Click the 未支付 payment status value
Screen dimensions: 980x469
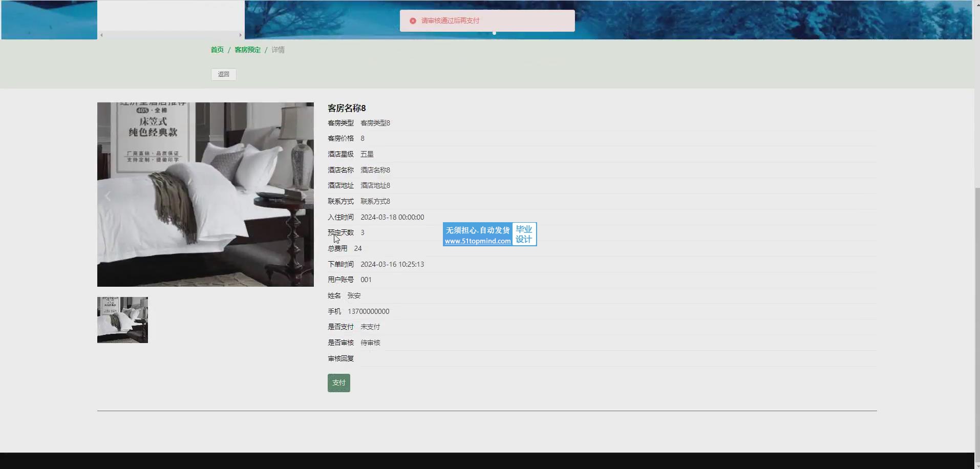[x=370, y=327]
